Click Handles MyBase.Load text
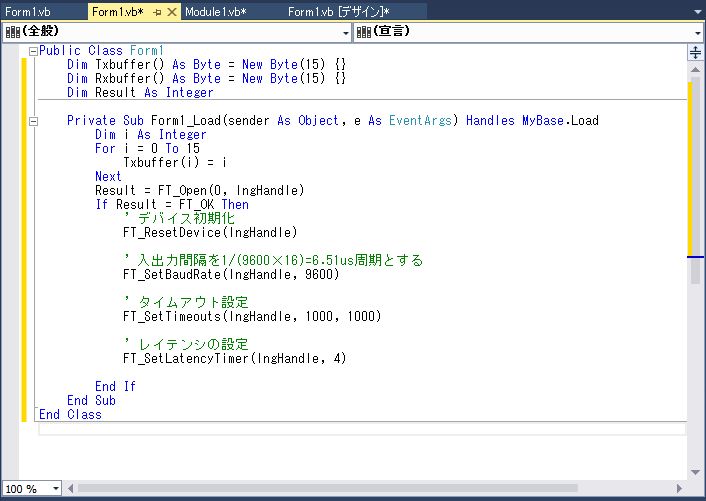The image size is (706, 501). (532, 121)
